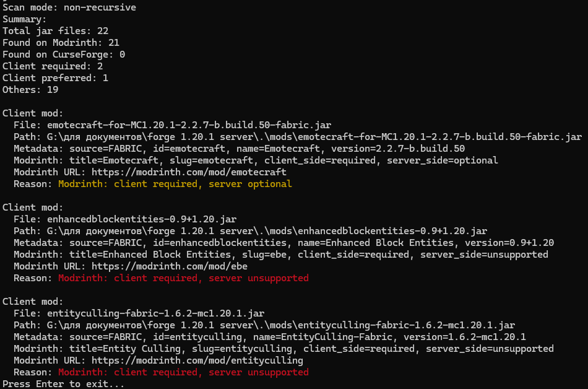Click the red reason under Enhanced Block Entities
Screen dimensions: 588x389
click(x=183, y=278)
